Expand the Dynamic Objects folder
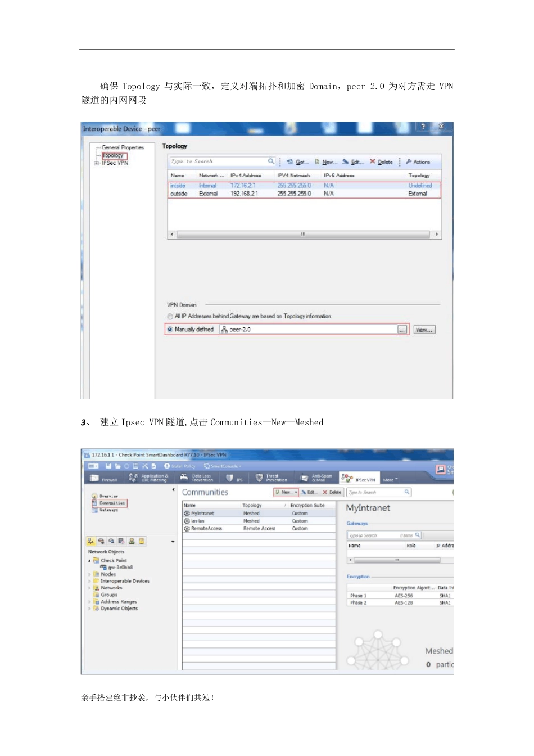 tap(89, 609)
